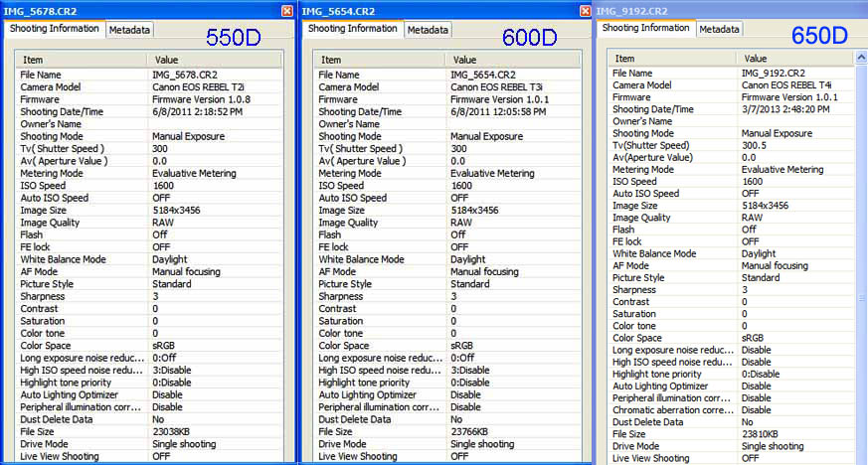Click the Item column header in 600D window

tap(380, 60)
